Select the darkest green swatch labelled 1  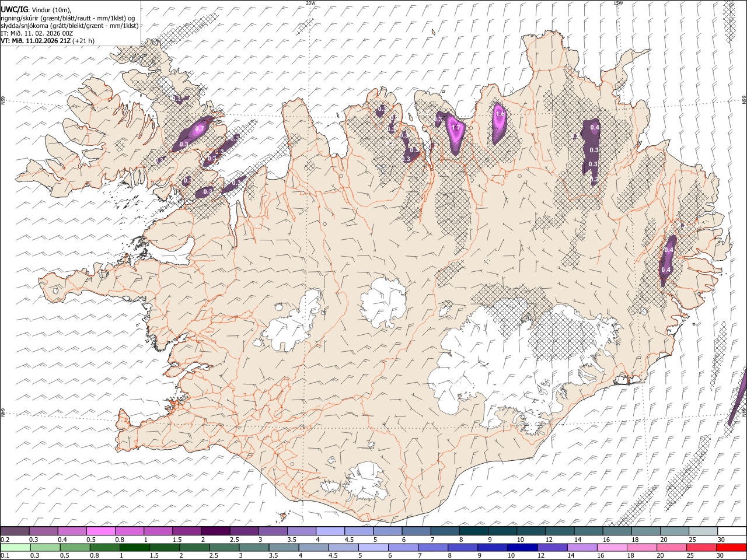(x=134, y=547)
